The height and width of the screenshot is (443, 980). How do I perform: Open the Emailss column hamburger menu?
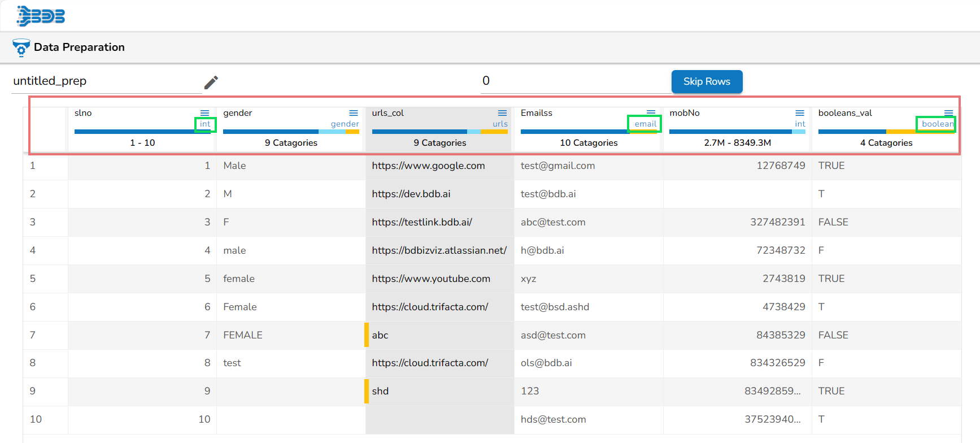(651, 113)
